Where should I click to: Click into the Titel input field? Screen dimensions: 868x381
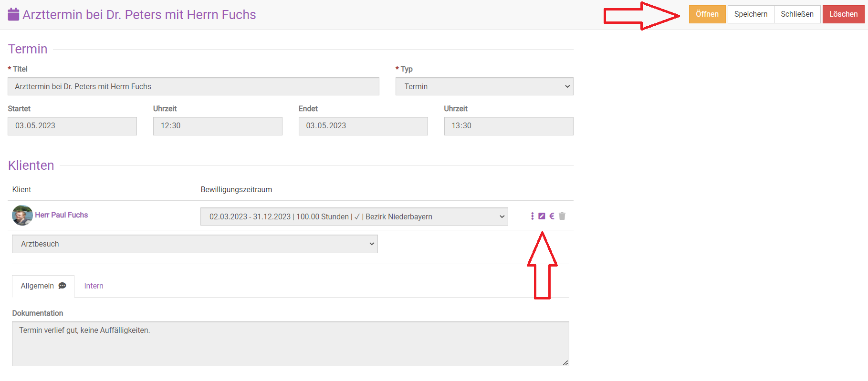(193, 87)
